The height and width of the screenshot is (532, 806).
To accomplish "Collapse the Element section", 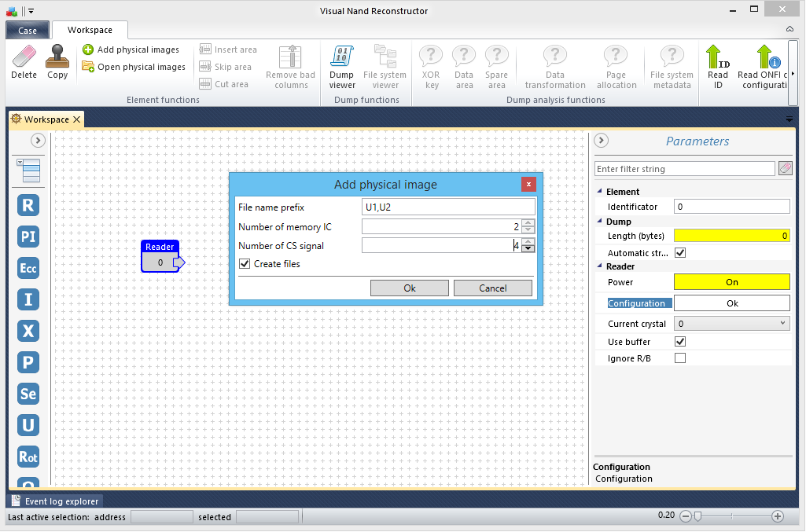I will (x=599, y=191).
